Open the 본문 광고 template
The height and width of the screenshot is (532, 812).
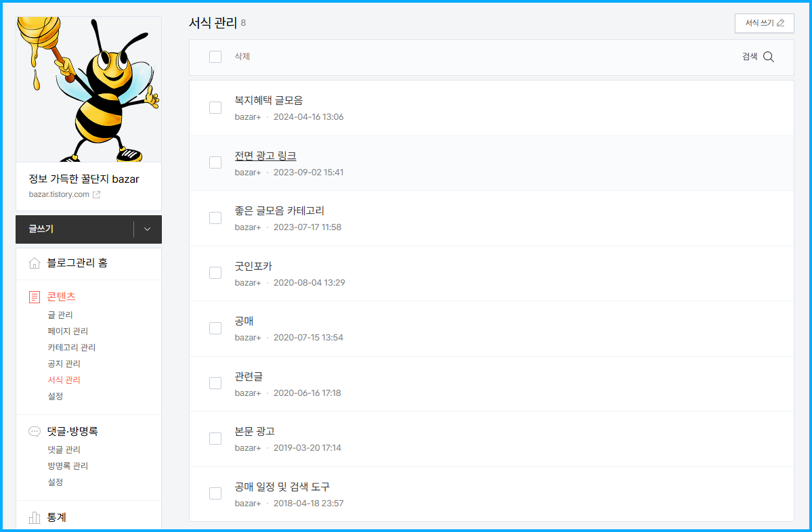tap(255, 431)
